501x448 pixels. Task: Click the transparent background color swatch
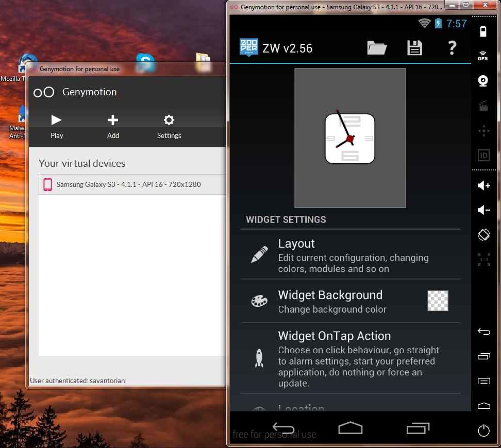pyautogui.click(x=438, y=301)
